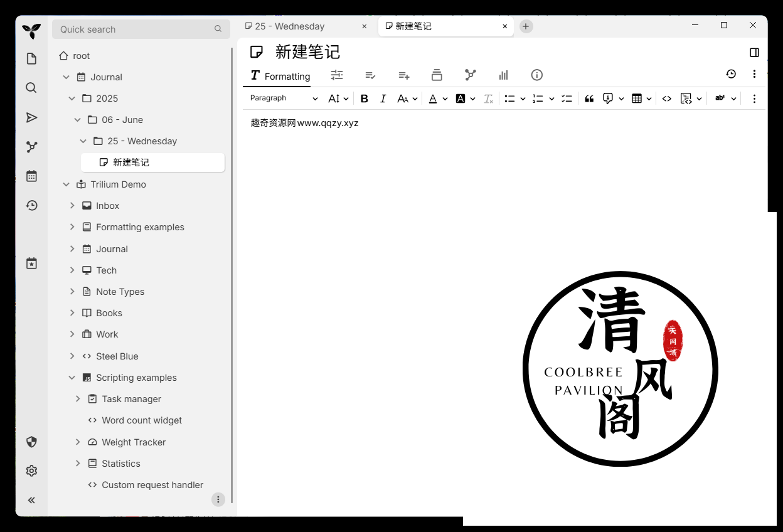Open note revisions history at ribbon right
The width and height of the screenshot is (783, 532).
click(731, 74)
